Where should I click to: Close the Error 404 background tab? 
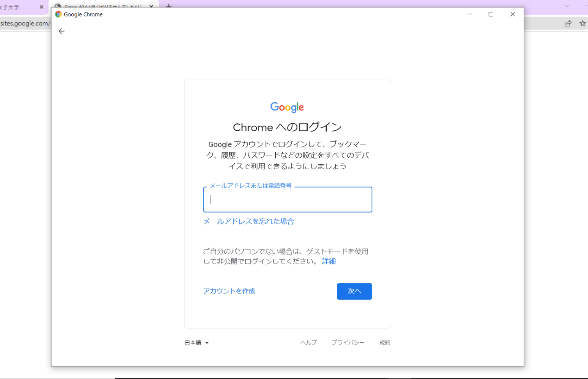[151, 6]
